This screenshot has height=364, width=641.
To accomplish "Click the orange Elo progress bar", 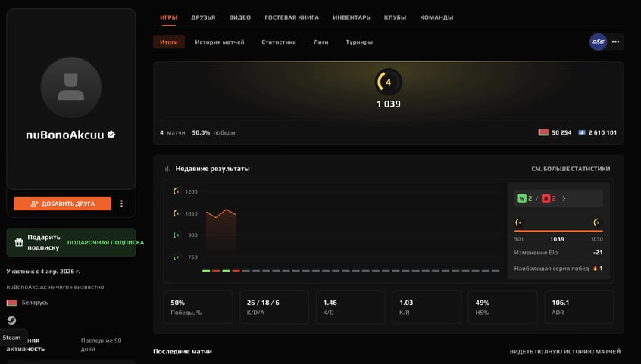I will point(558,231).
